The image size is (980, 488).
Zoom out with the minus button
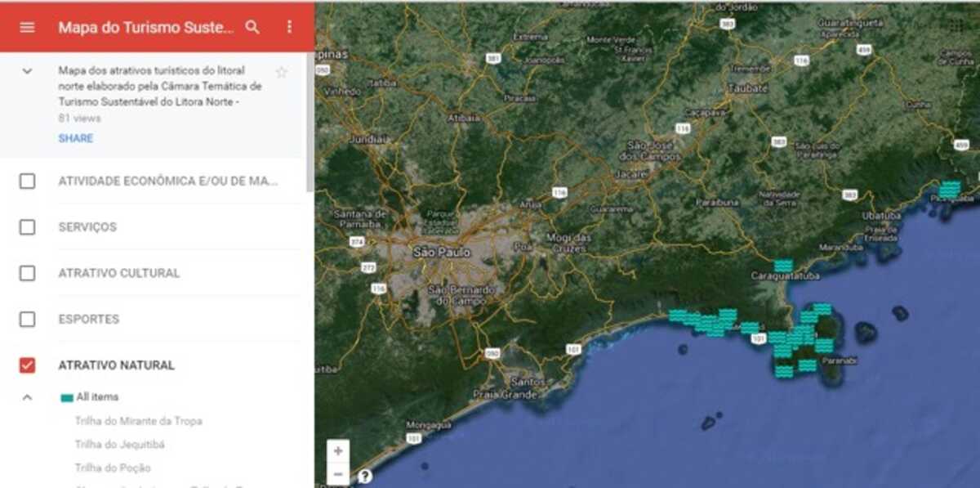(338, 474)
